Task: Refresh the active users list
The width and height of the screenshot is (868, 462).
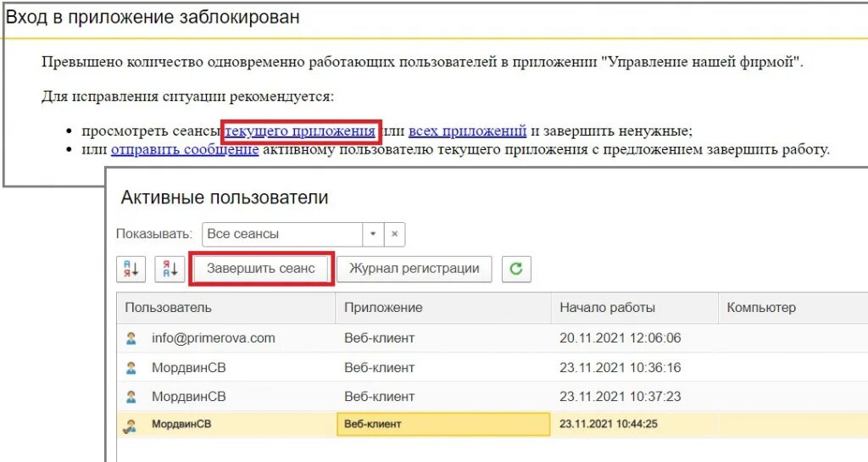Action: pos(516,269)
